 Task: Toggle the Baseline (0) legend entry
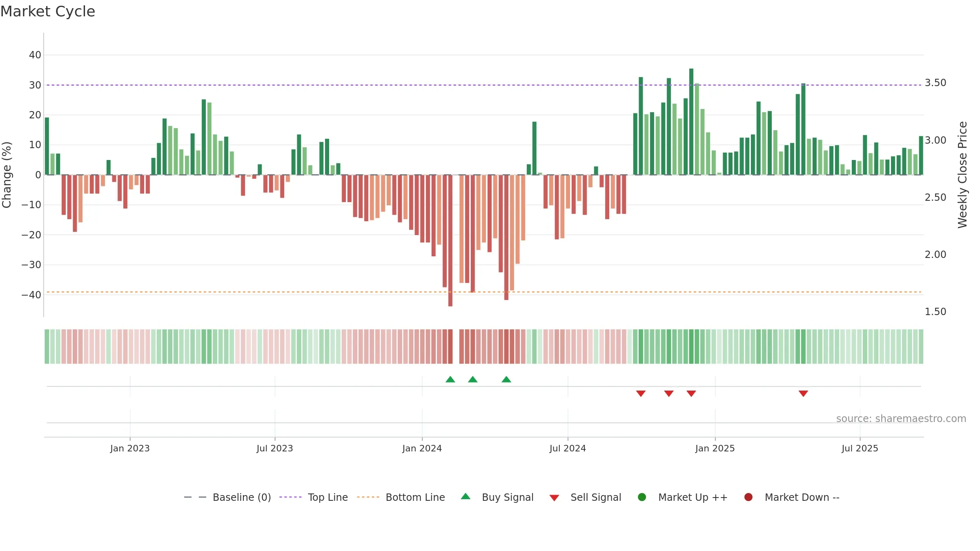pyautogui.click(x=227, y=497)
